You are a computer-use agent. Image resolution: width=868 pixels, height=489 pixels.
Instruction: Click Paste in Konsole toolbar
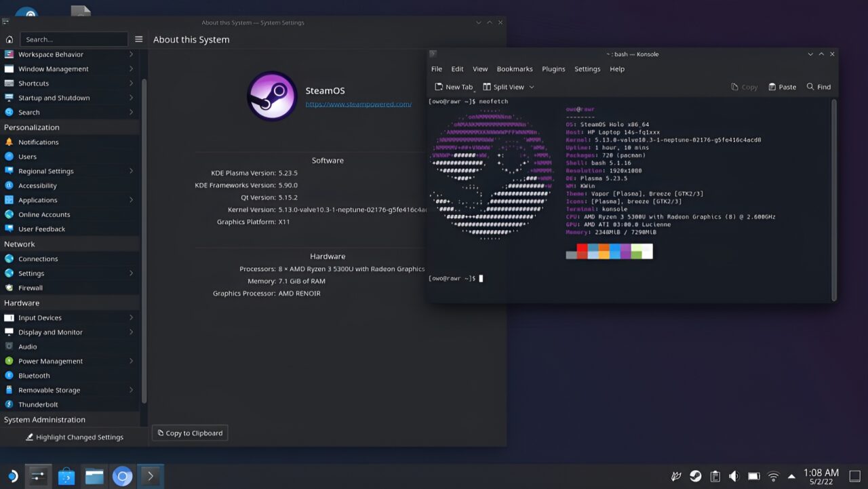(x=782, y=87)
